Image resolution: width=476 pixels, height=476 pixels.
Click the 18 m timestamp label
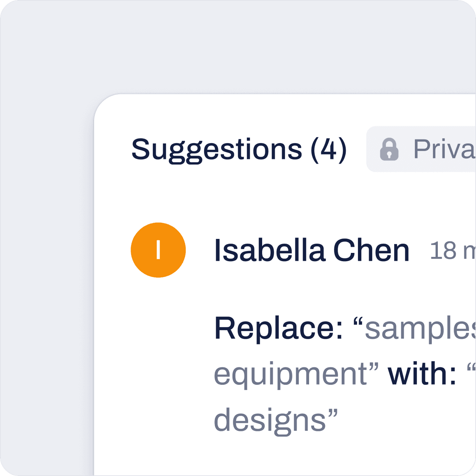[453, 251]
